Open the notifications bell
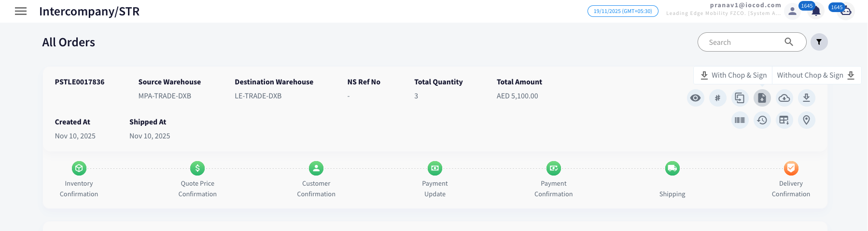Screen dimensions: 868x231 coord(816,11)
